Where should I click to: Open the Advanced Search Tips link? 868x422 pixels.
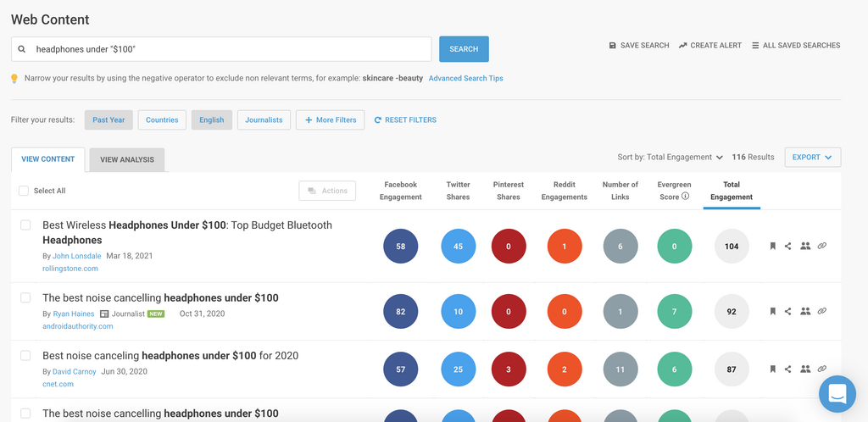[x=465, y=79]
